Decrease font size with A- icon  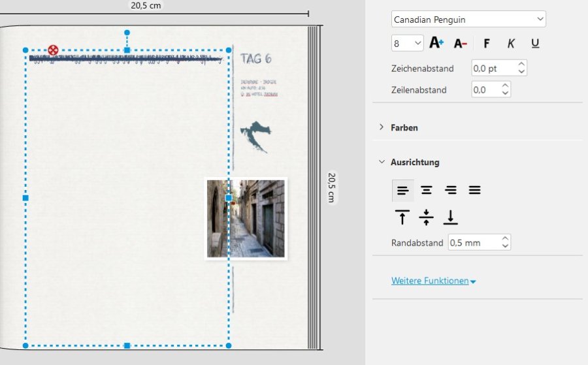click(460, 44)
